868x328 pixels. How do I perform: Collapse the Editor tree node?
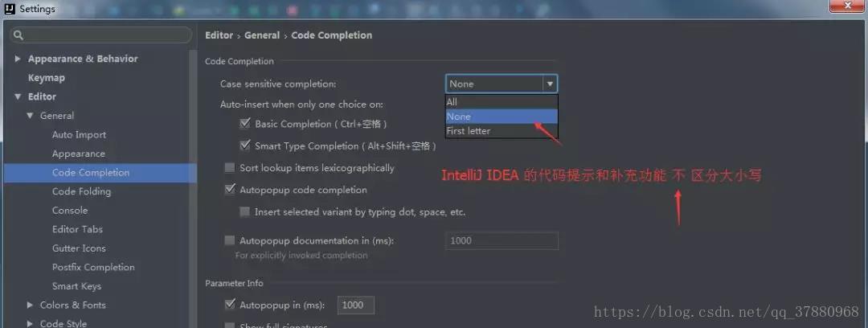click(x=18, y=96)
